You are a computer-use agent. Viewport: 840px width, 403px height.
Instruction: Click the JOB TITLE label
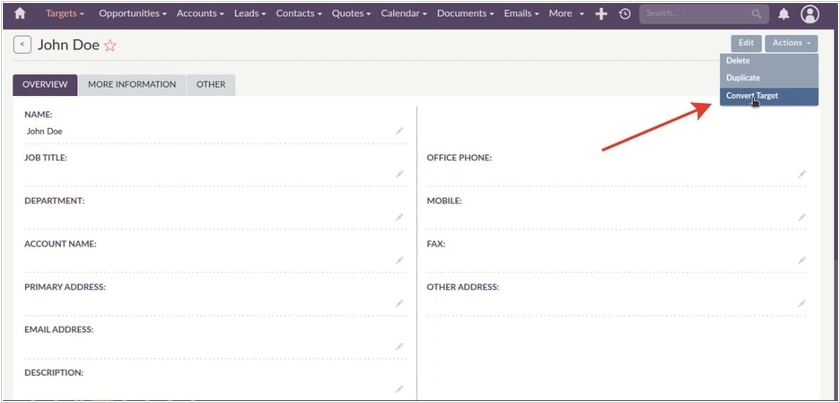(x=46, y=158)
